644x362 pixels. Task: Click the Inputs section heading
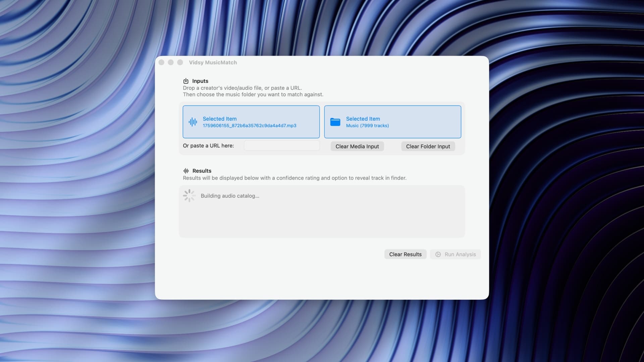point(200,81)
